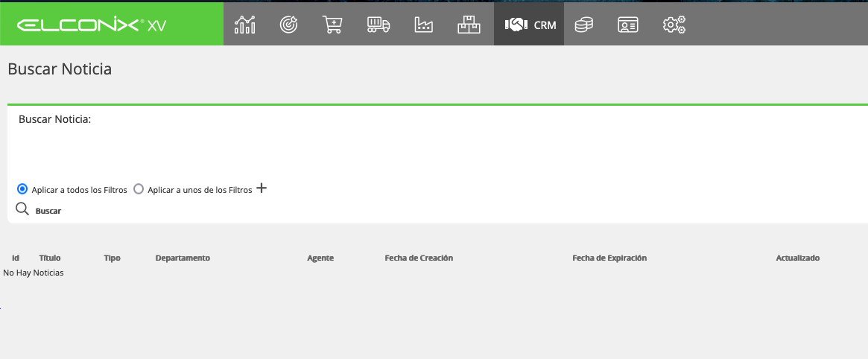Click the Elconix XV logo
This screenshot has width=868, height=359.
(92, 25)
